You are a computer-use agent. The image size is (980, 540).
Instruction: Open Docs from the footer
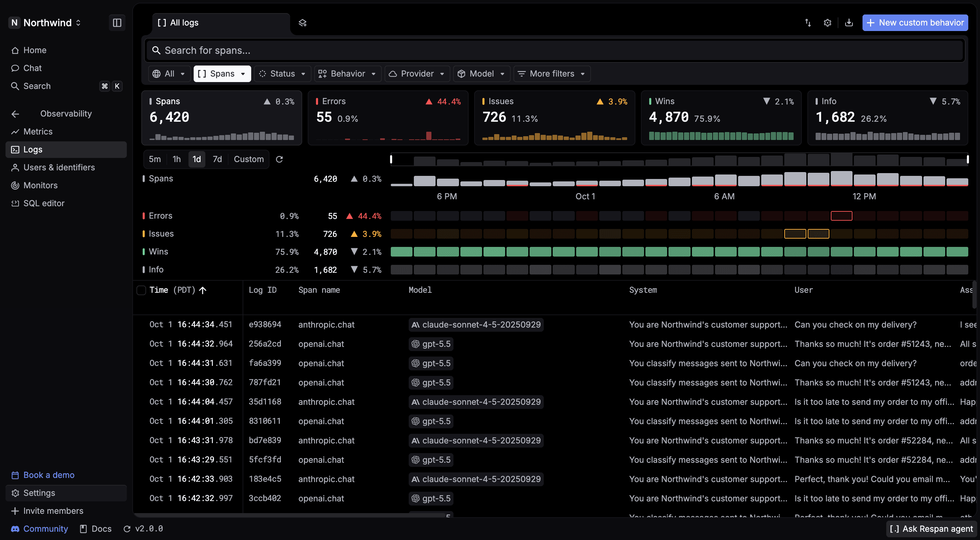pyautogui.click(x=95, y=529)
